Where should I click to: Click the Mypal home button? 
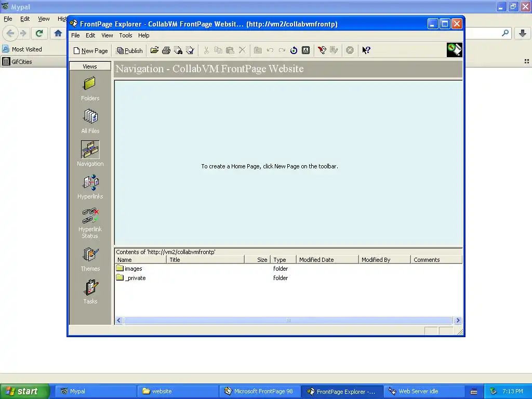coord(58,33)
